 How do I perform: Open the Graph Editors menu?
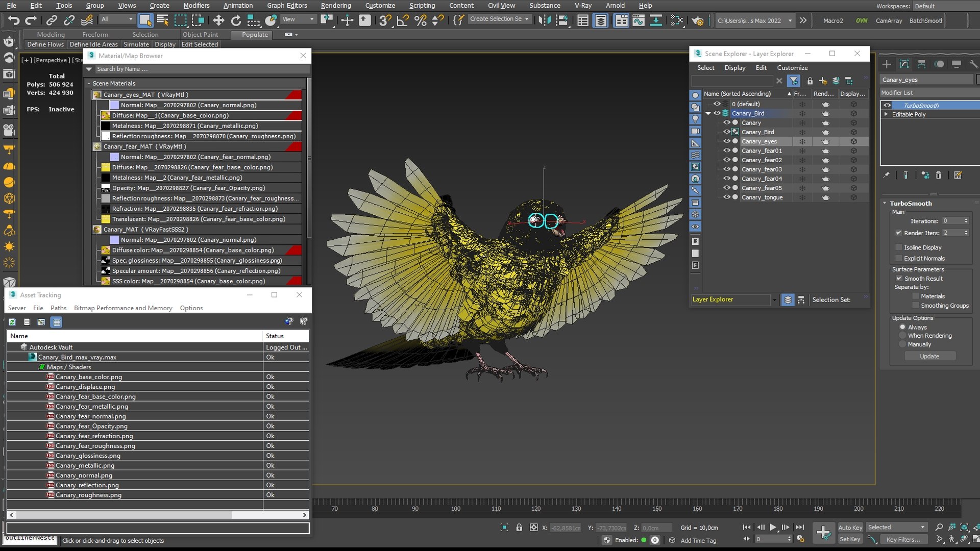[x=287, y=6]
